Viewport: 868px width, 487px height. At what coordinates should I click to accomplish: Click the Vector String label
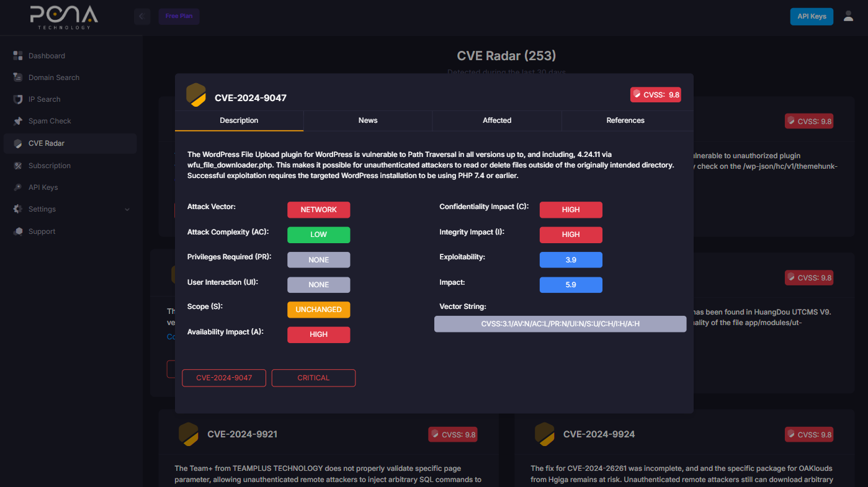point(463,306)
